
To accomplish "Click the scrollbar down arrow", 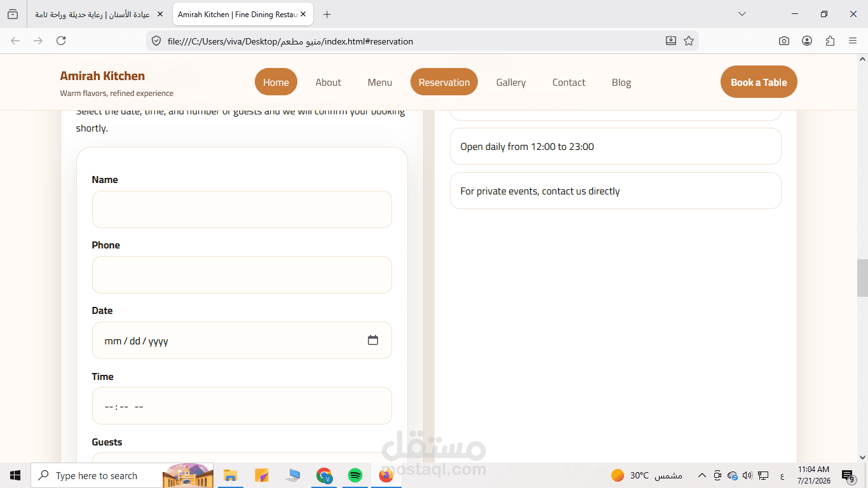I will [862, 457].
